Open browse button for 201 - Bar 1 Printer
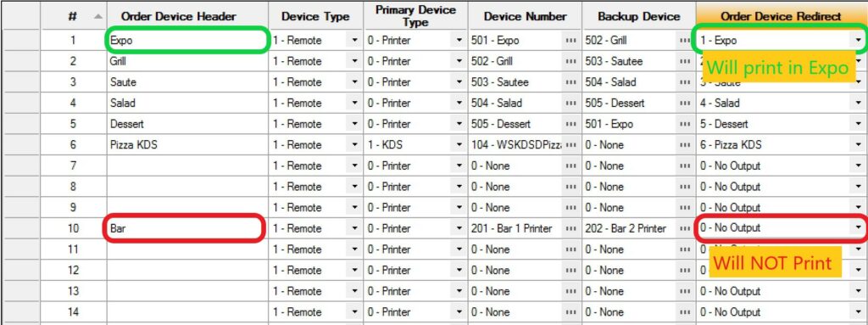This screenshot has width=868, height=325. point(570,228)
